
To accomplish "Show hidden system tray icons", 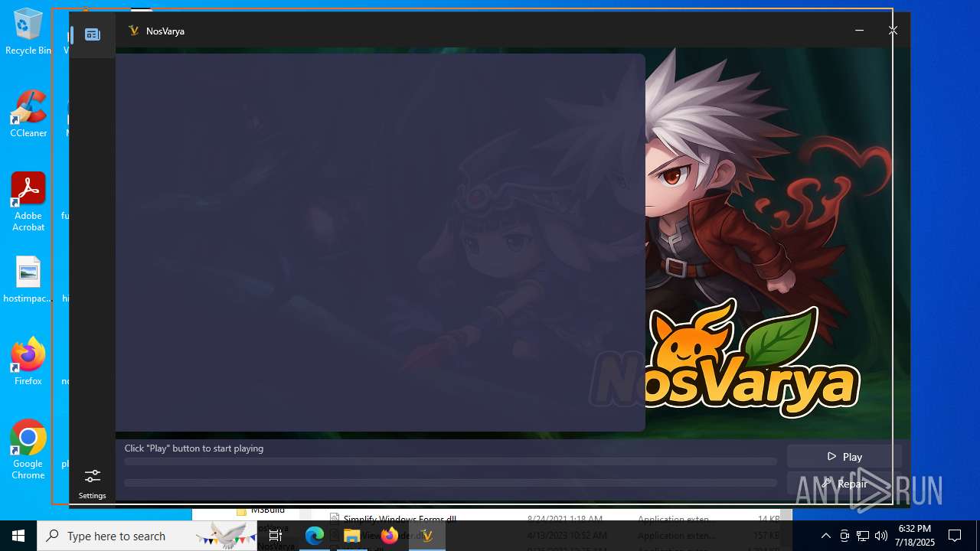I will coord(825,536).
